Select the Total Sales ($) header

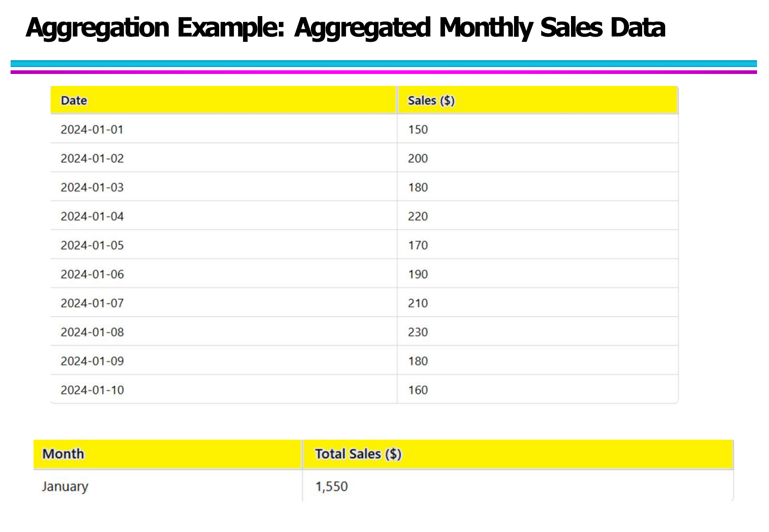tap(358, 454)
